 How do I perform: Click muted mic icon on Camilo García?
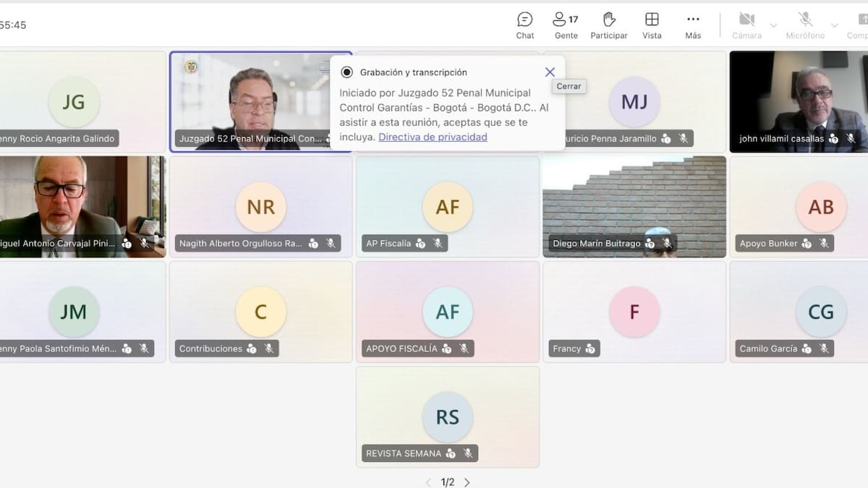tap(824, 348)
